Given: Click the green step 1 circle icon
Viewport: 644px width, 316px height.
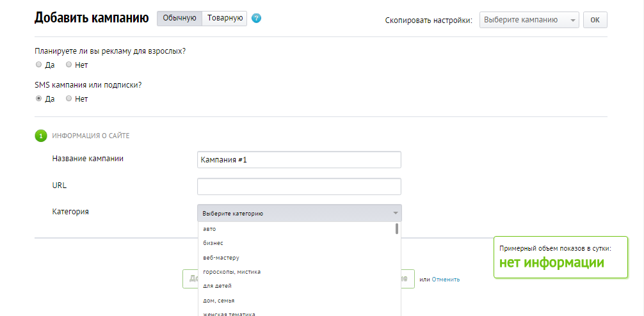Looking at the screenshot, I should (x=41, y=136).
